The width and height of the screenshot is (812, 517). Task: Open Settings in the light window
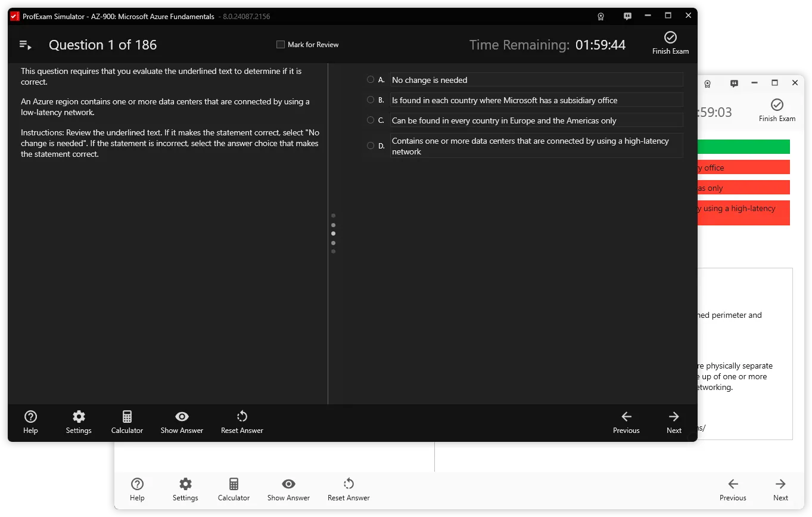tap(185, 490)
